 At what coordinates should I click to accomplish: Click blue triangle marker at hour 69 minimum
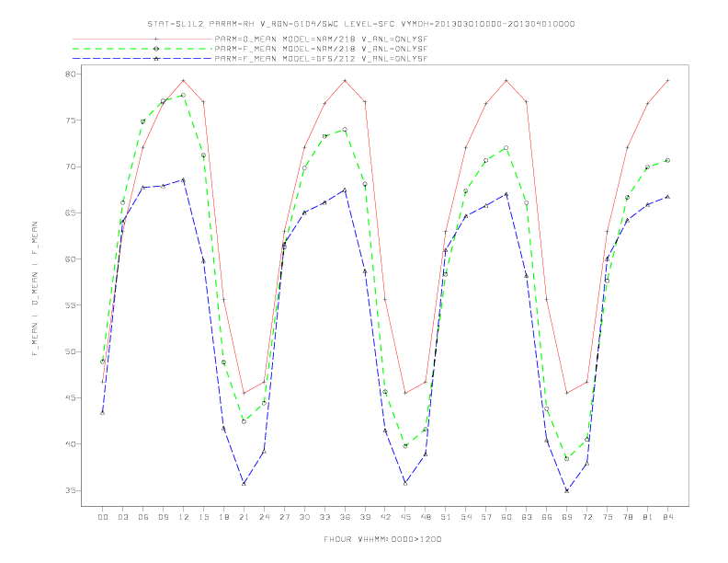coord(567,490)
